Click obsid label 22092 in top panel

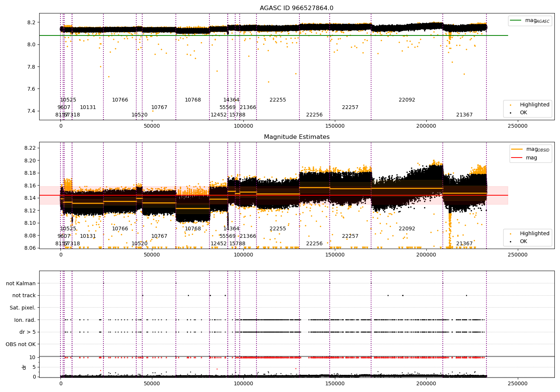(407, 100)
